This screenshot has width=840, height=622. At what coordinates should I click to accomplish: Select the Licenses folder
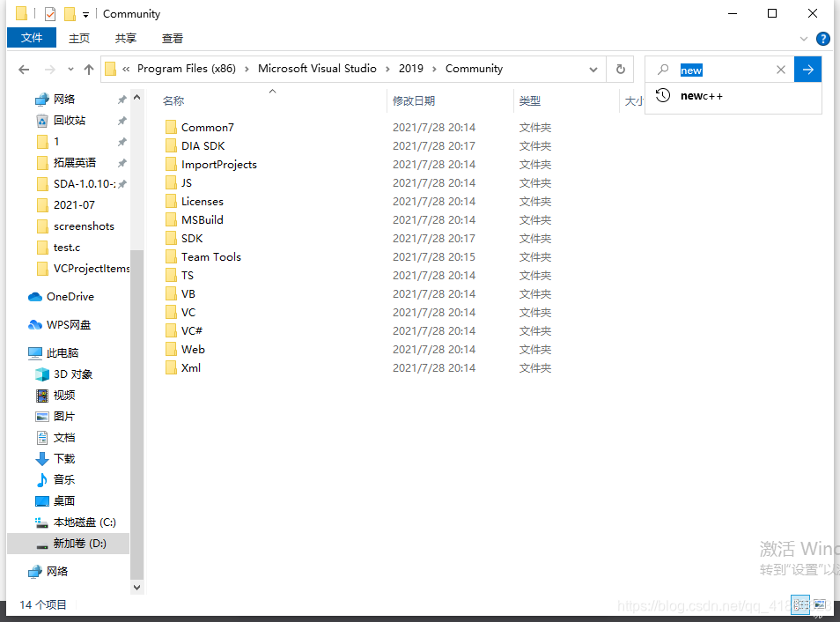(x=195, y=202)
